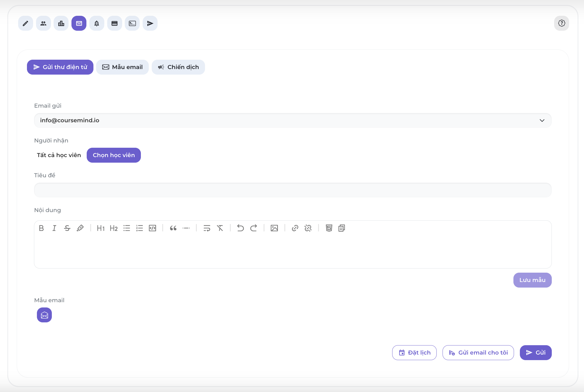Viewport: 584px width, 392px height.
Task: Insert an image into content
Action: click(274, 228)
